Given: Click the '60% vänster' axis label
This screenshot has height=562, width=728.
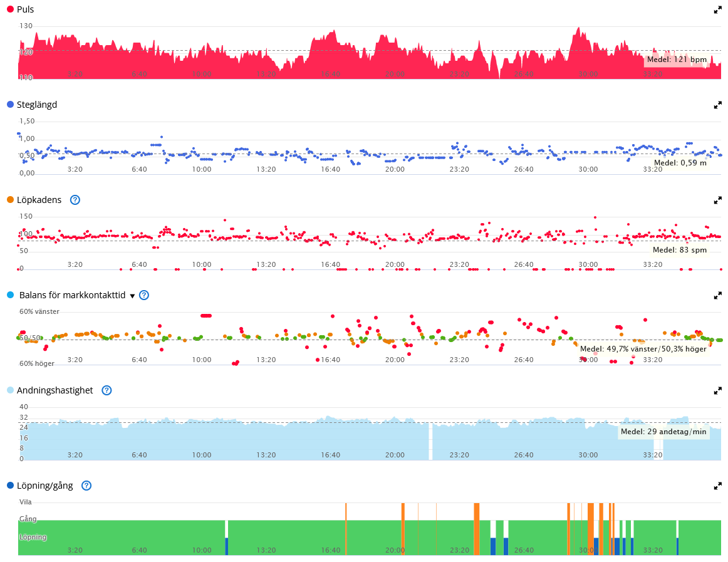Looking at the screenshot, I should point(39,311).
